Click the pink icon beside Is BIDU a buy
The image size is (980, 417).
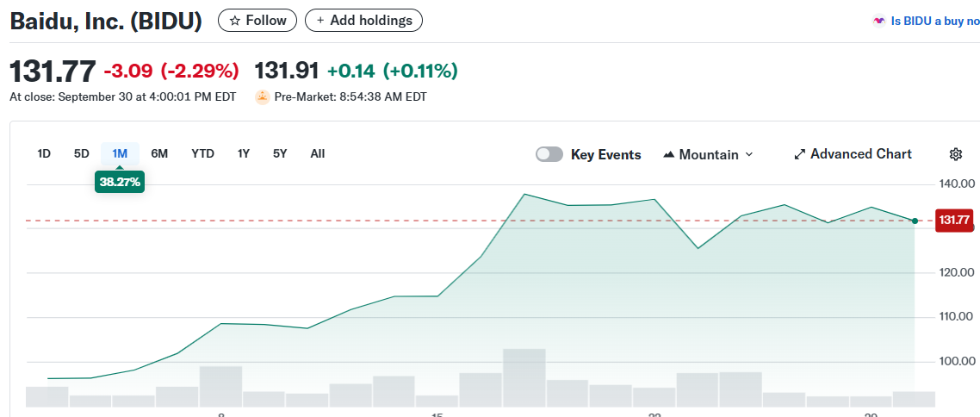coord(879,22)
